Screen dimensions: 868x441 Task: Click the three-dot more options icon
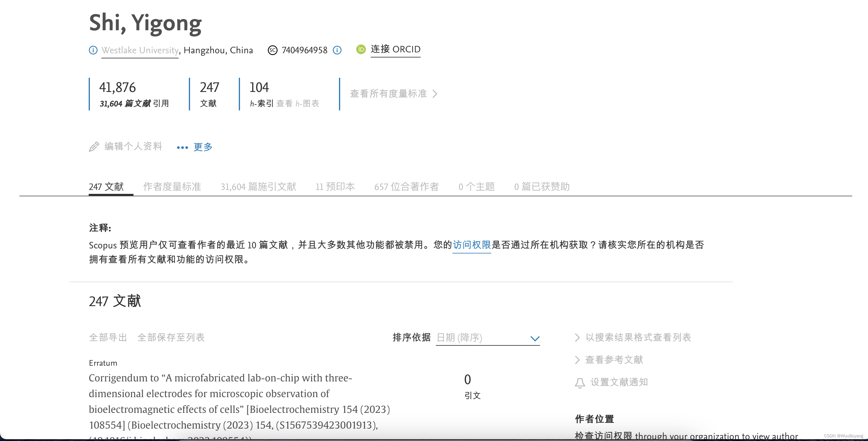coord(182,147)
